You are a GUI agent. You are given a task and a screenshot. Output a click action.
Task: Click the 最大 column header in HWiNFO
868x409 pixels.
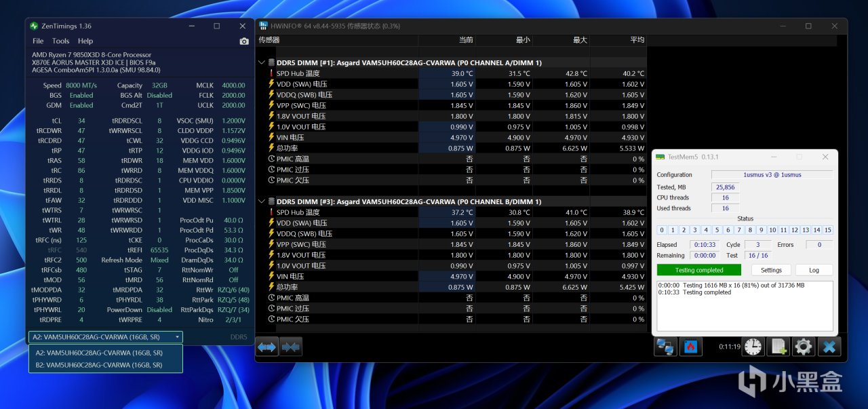pos(579,40)
